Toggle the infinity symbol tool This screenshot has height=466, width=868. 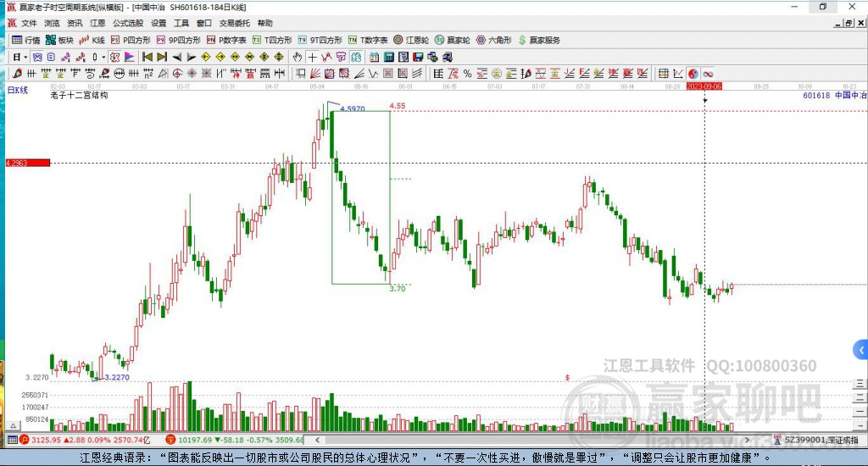(708, 74)
